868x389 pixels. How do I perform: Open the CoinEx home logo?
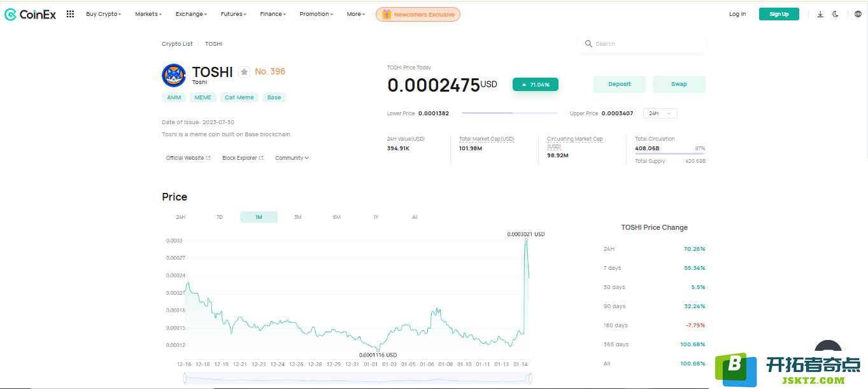pyautogui.click(x=31, y=14)
